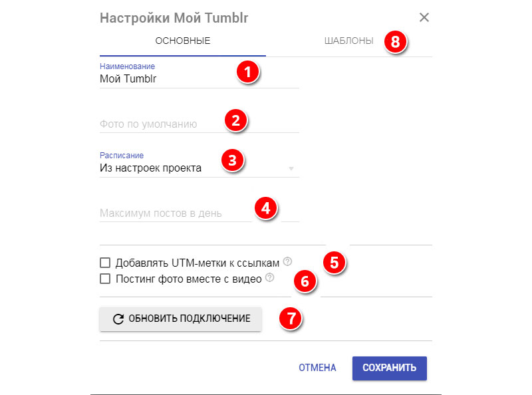The width and height of the screenshot is (532, 395).
Task: Save settings with СОХРАНИТЬ button
Action: pyautogui.click(x=389, y=368)
